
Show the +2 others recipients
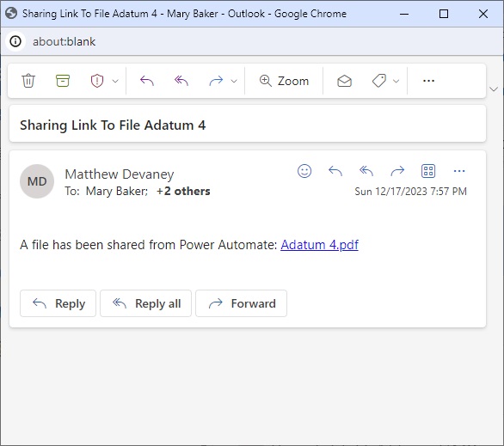[183, 191]
